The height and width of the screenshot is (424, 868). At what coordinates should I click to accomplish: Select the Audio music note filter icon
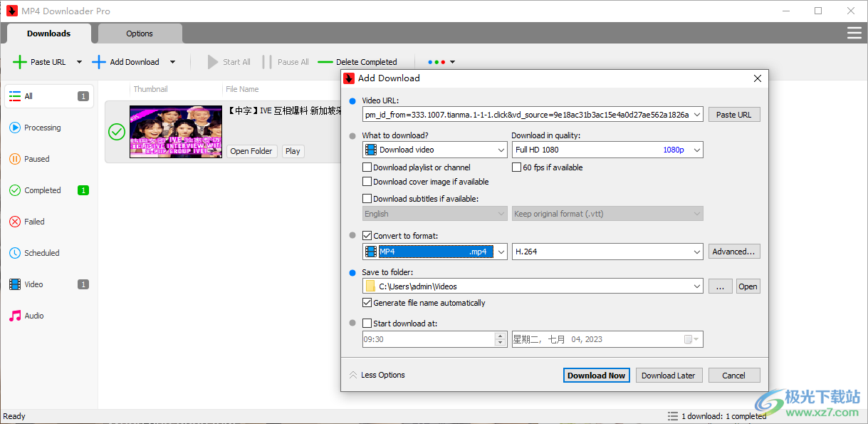pos(14,316)
